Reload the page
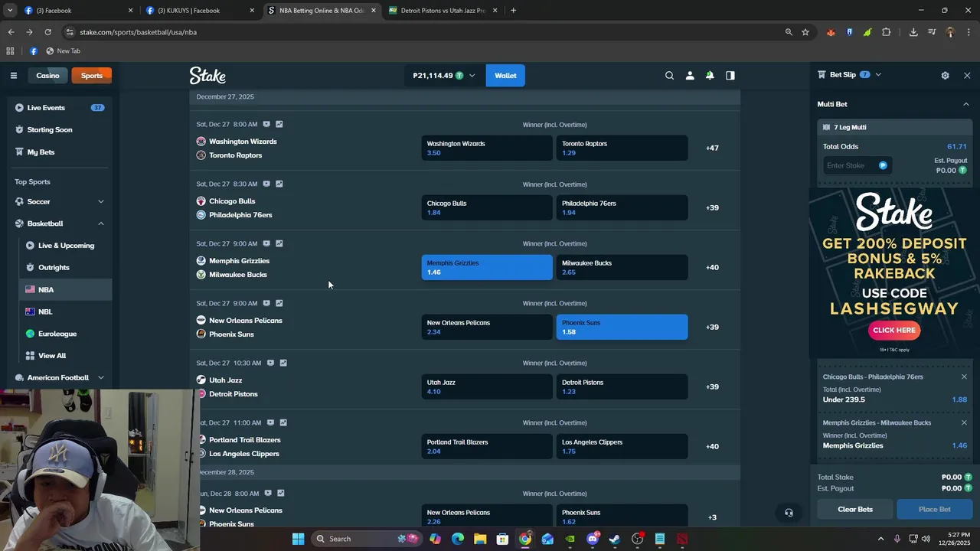Image resolution: width=980 pixels, height=551 pixels. 47,32
